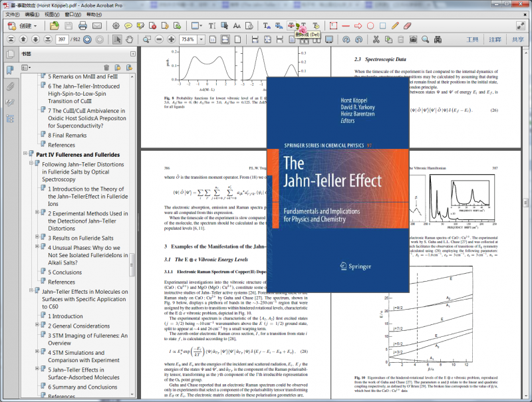
Task: Click the Jahn-Teller Effect book cover
Action: [338, 185]
